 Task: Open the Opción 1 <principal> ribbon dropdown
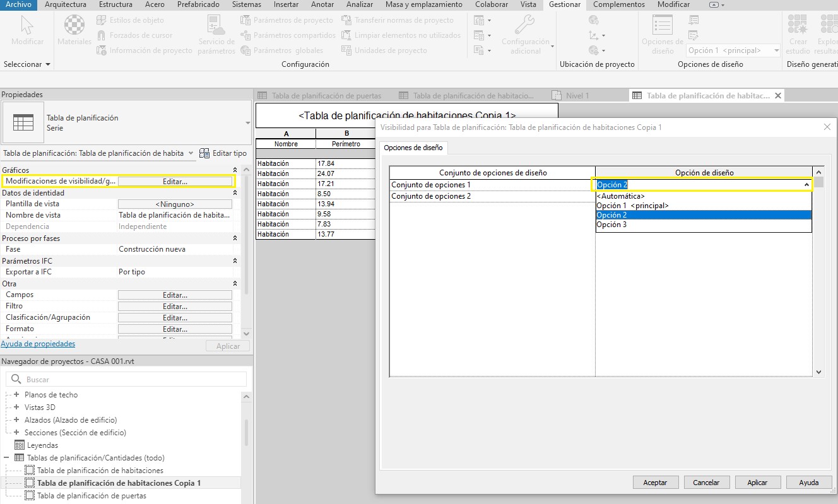coord(733,50)
